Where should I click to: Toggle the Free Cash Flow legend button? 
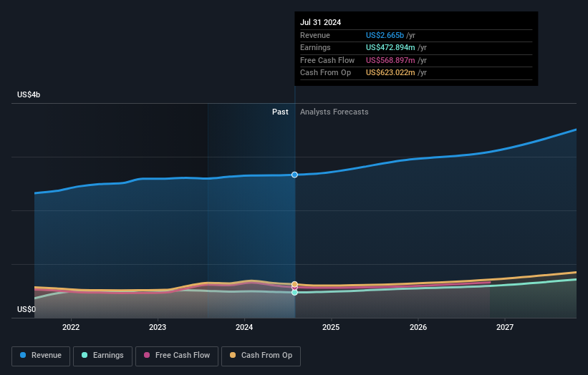coord(177,356)
